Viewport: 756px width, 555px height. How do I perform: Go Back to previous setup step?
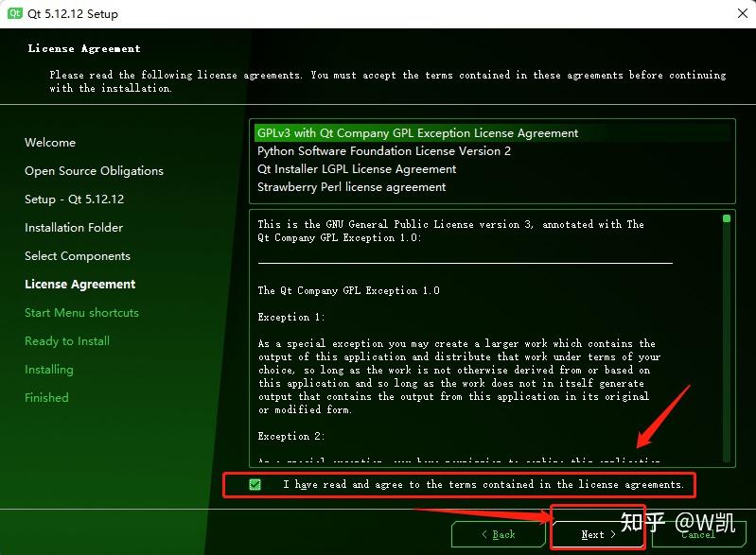(499, 534)
